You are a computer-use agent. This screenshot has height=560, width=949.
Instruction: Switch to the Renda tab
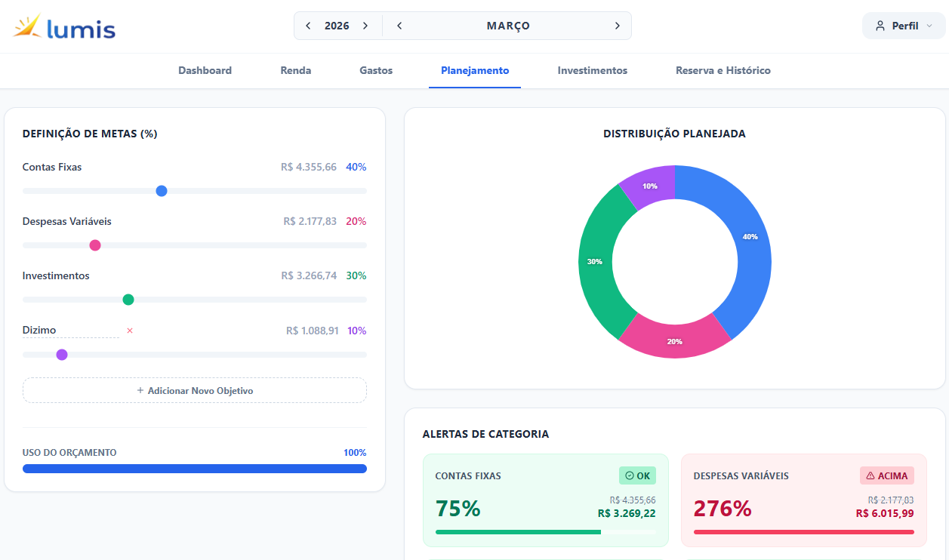point(295,70)
